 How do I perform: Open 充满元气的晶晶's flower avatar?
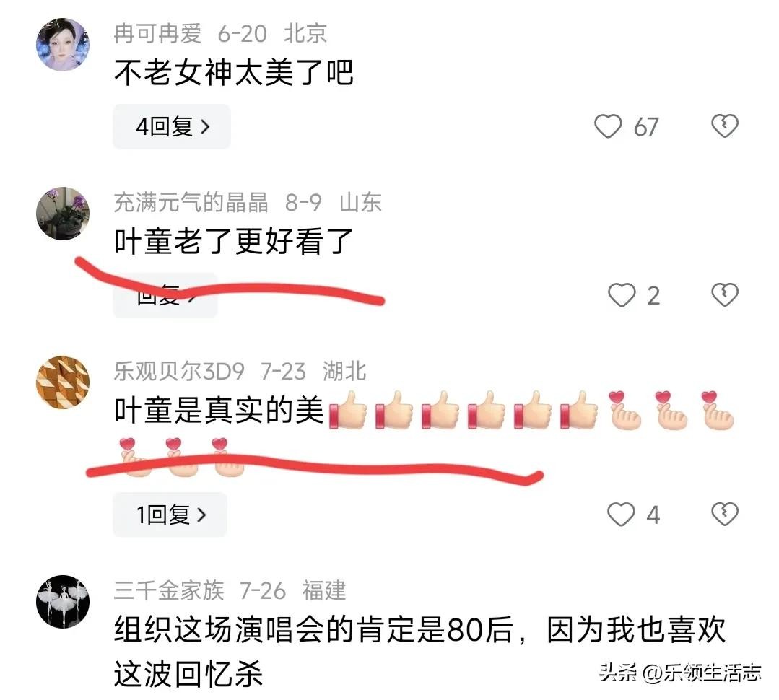point(63,214)
